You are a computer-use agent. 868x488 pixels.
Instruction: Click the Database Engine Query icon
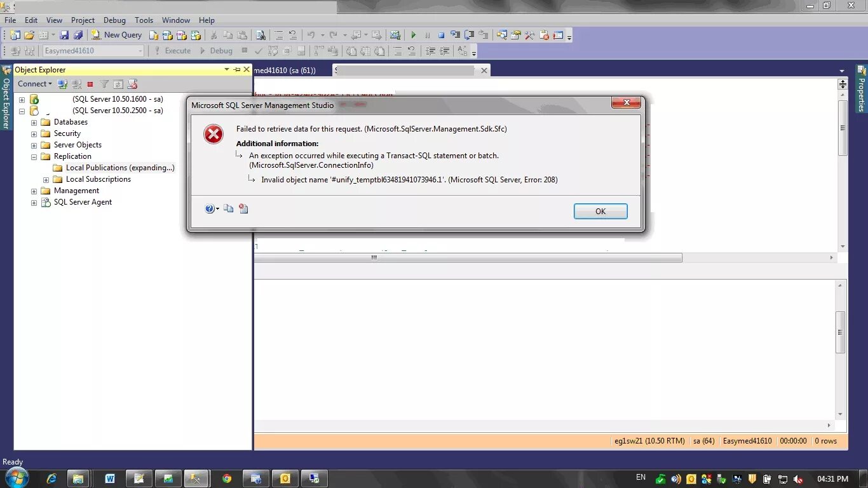click(154, 35)
